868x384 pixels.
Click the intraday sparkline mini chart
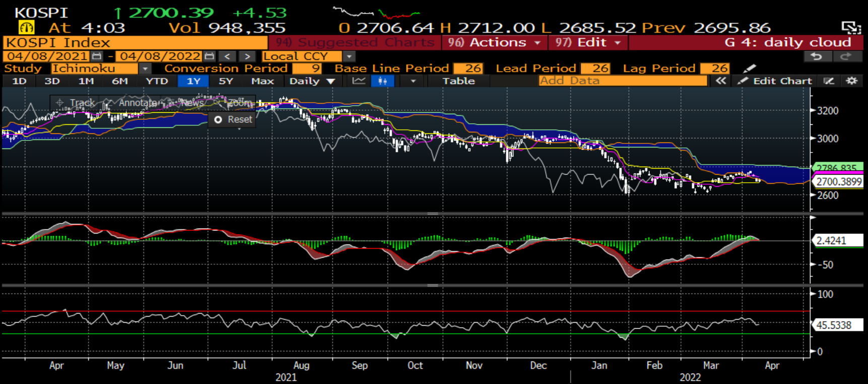coord(377,13)
